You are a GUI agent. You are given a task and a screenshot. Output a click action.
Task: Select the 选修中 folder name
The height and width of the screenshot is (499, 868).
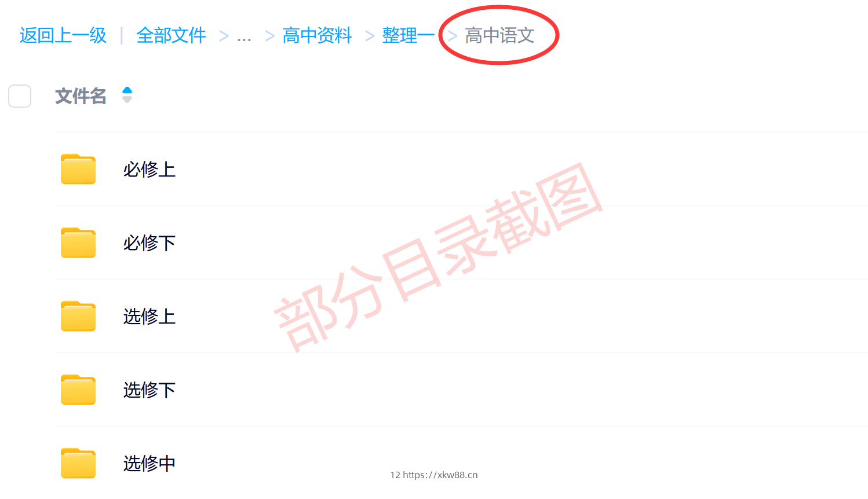[149, 464]
